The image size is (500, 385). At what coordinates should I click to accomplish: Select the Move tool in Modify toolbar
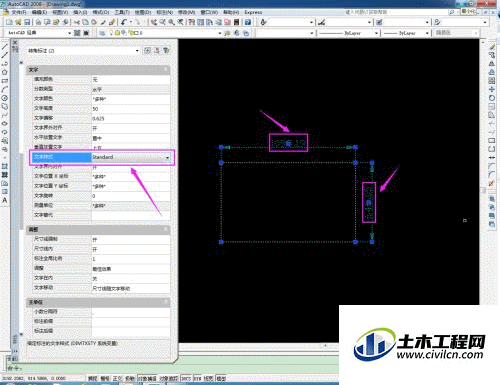point(492,90)
